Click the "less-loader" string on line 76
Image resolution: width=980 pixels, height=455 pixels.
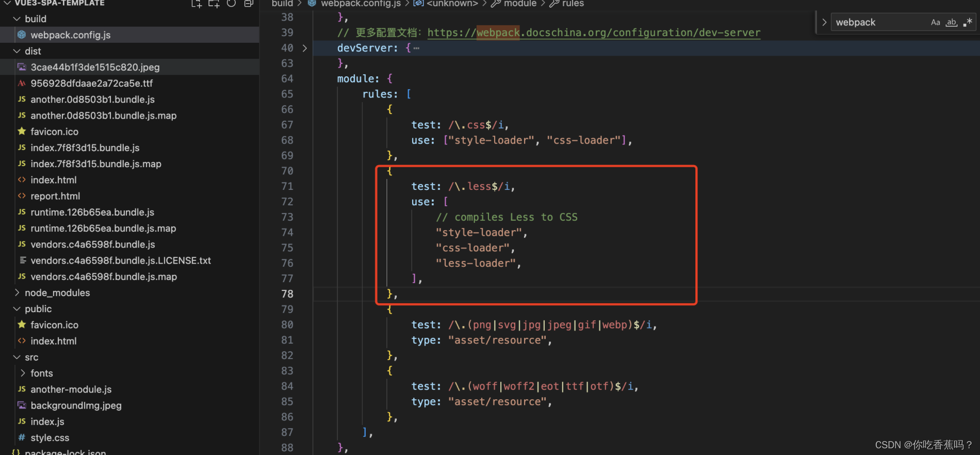tap(475, 263)
